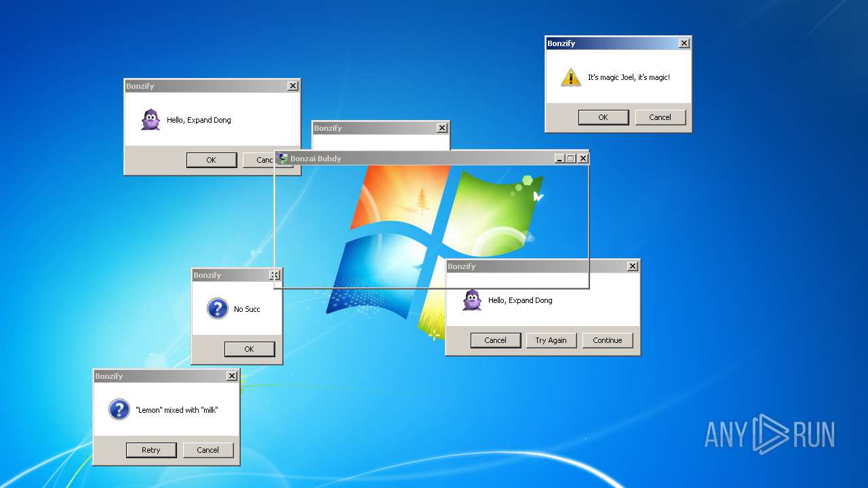The image size is (868, 488).
Task: Click the "Lemon" mixed with "milk" text
Action: [x=177, y=410]
